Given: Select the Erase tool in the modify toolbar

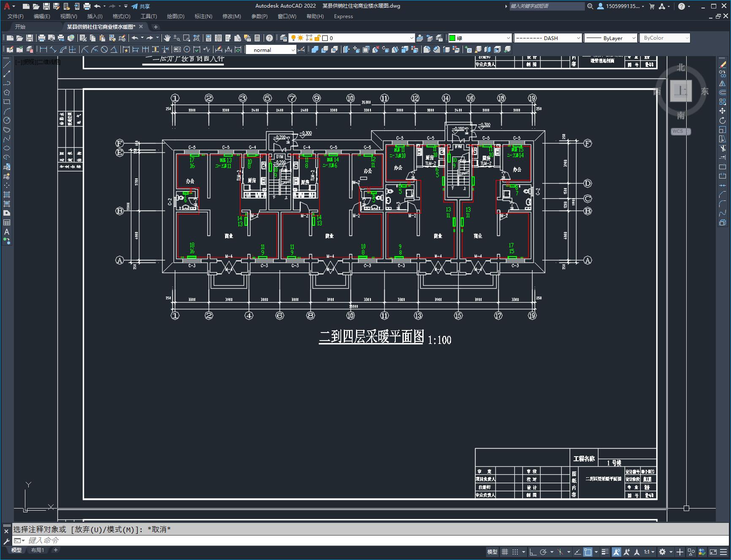Looking at the screenshot, I should [x=723, y=65].
